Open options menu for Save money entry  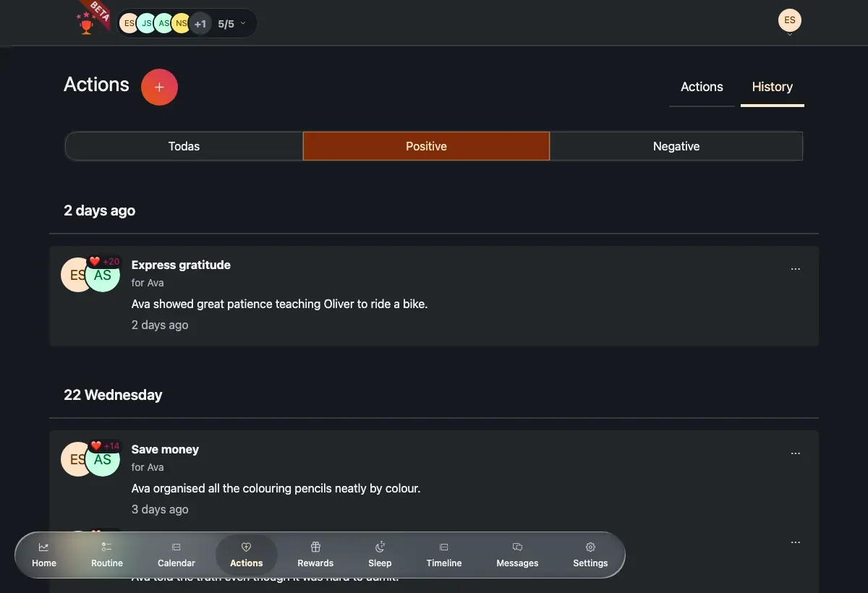796,453
